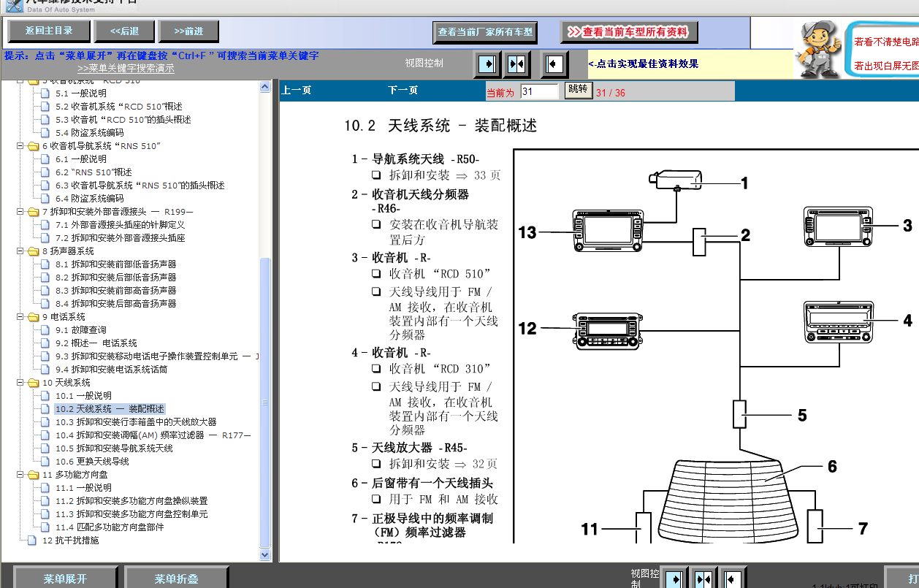Collapse 9 电话系统 node

pyautogui.click(x=20, y=317)
